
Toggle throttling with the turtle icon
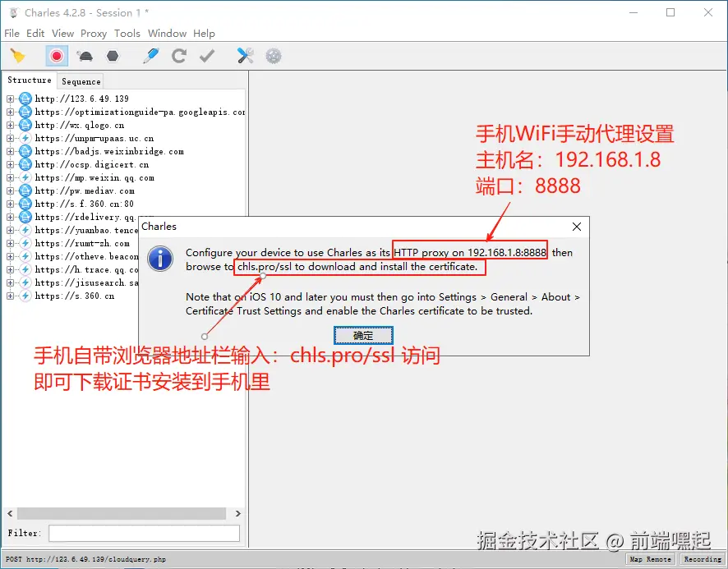point(85,56)
